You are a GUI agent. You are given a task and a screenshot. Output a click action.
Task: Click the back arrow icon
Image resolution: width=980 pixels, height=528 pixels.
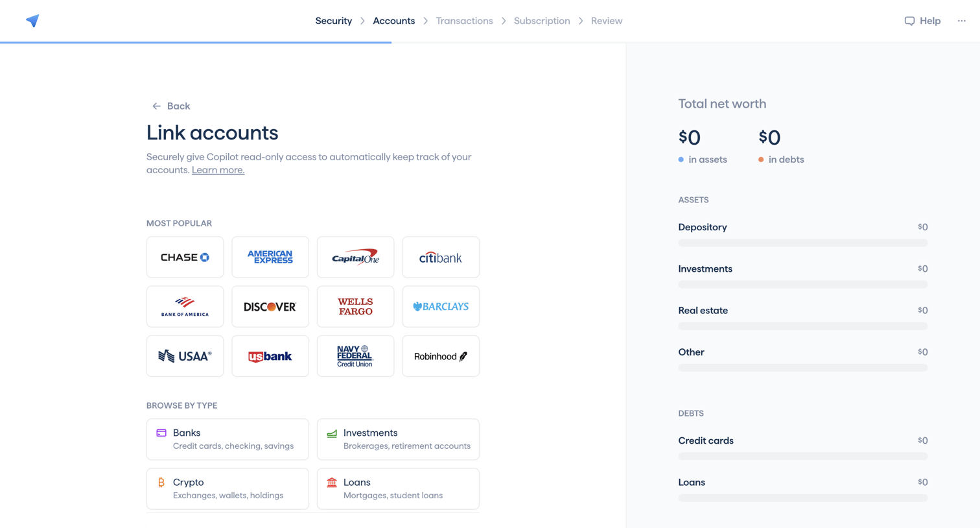pos(156,106)
